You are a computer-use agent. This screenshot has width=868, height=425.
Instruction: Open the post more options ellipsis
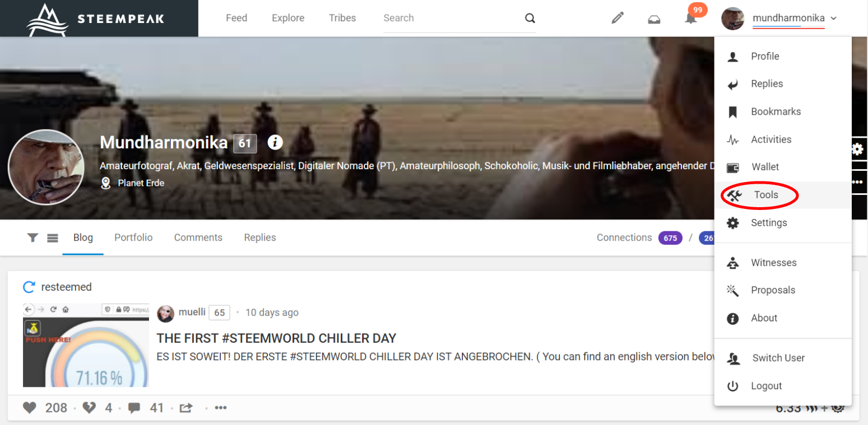tap(221, 408)
